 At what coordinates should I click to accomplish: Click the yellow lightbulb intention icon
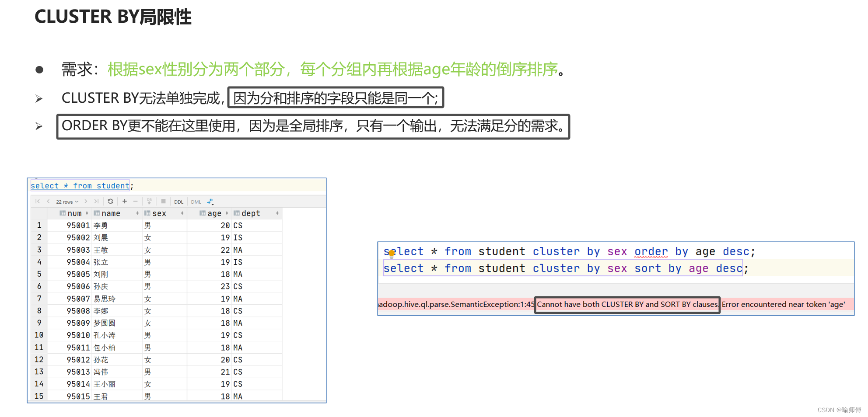tap(392, 254)
